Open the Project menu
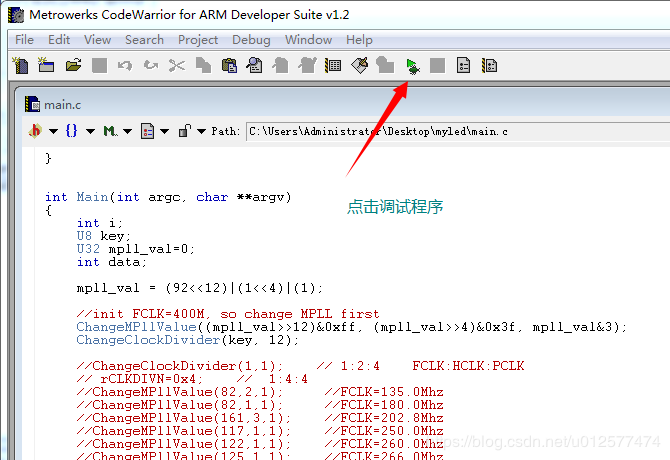 click(198, 40)
